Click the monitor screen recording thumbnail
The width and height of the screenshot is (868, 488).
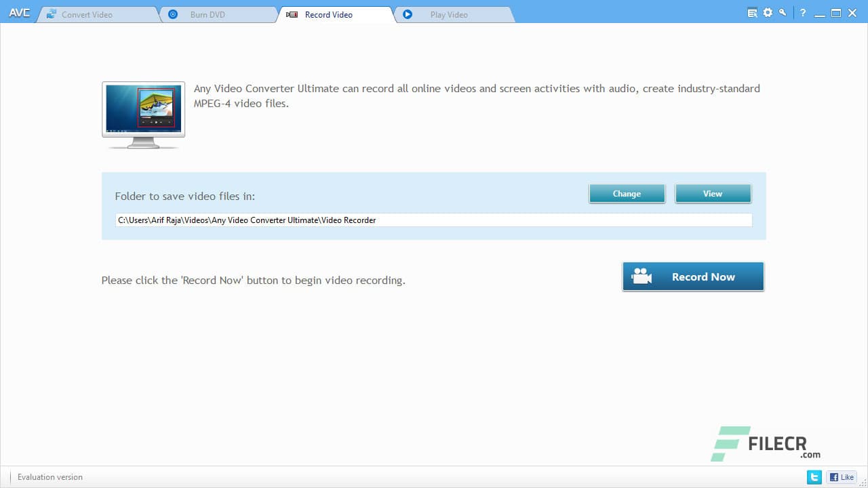point(142,112)
